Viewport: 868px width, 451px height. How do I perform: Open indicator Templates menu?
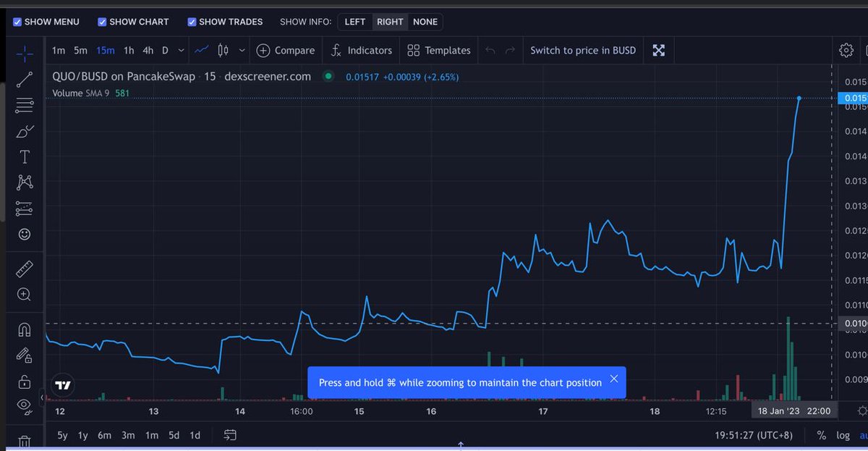tap(439, 50)
